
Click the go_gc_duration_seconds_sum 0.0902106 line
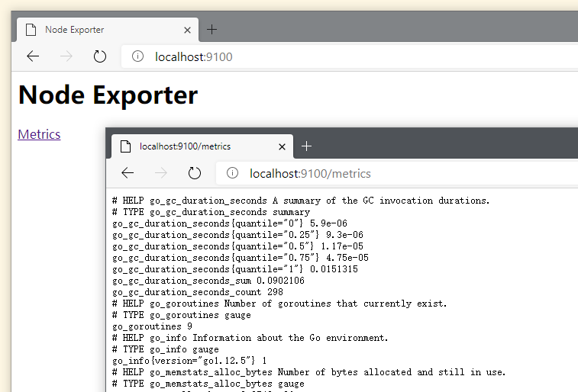[208, 281]
